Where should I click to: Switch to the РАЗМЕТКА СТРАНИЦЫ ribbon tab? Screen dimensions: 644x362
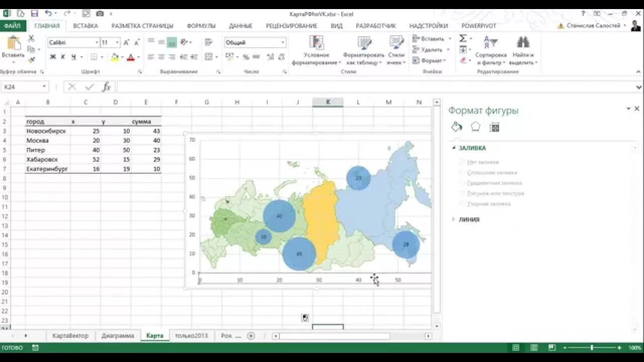[x=142, y=26]
